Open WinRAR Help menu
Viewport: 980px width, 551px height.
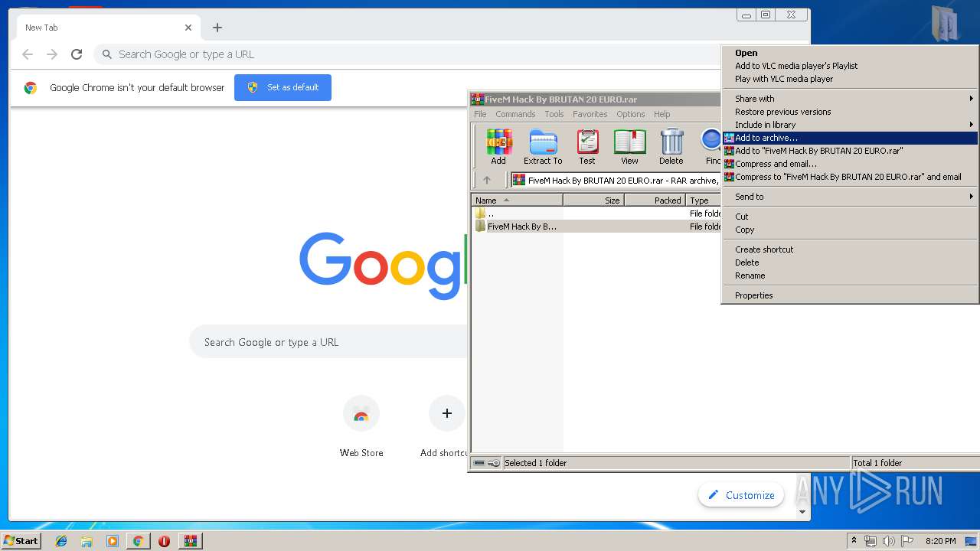click(x=662, y=114)
